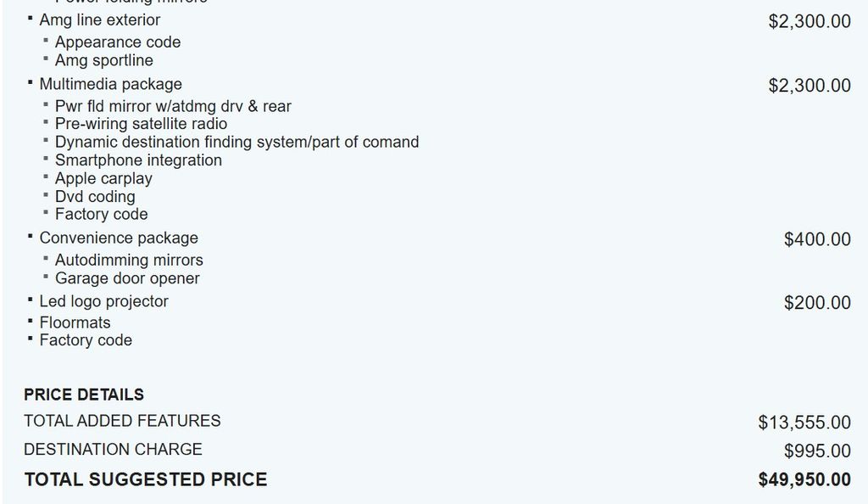Screen dimensions: 868x504
Task: Click the PRICE DETAILS heading
Action: 84,395
